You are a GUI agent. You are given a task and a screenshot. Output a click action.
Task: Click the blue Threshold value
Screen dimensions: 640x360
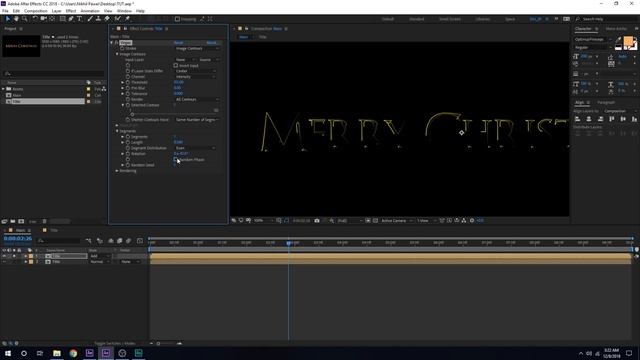point(179,82)
